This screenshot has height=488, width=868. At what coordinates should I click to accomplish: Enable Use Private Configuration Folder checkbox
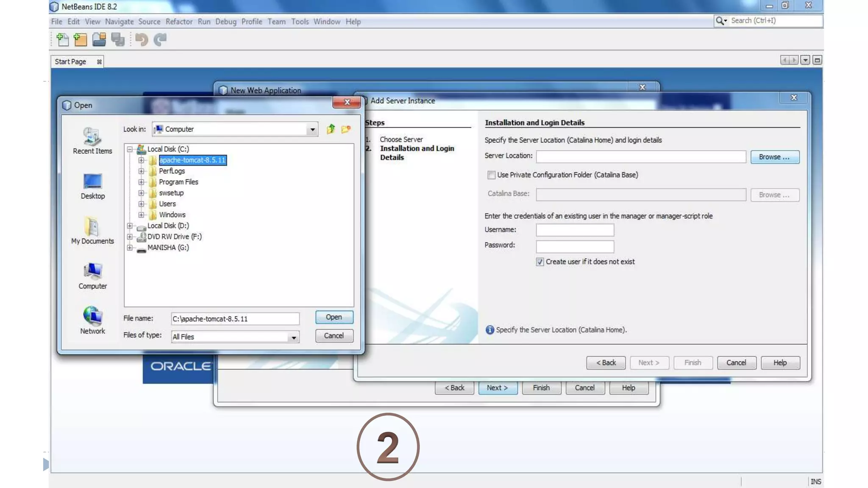(x=491, y=175)
